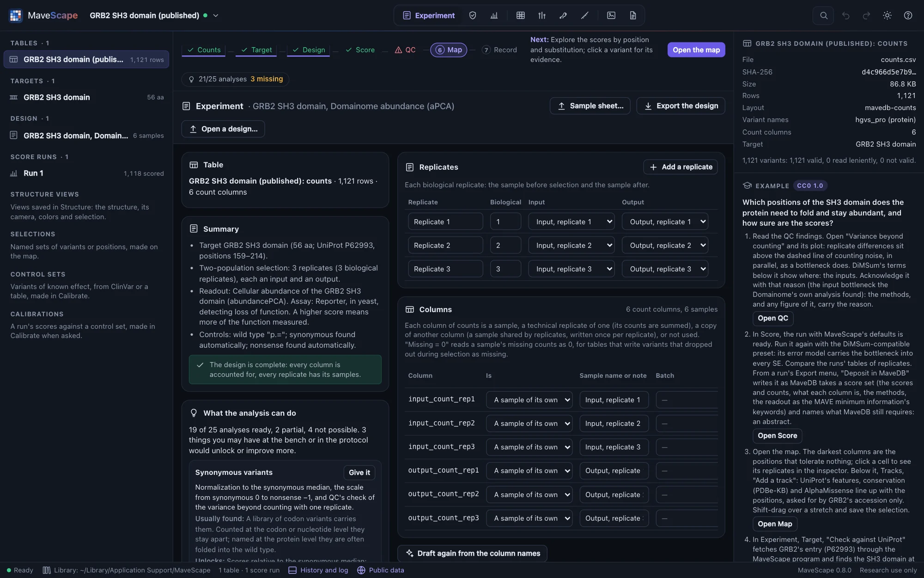Click Public data in status bar
The width and height of the screenshot is (924, 578).
pos(381,570)
